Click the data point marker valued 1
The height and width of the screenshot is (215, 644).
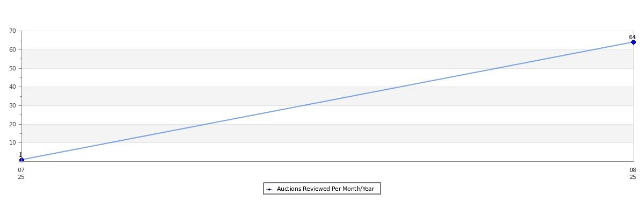[x=21, y=160]
